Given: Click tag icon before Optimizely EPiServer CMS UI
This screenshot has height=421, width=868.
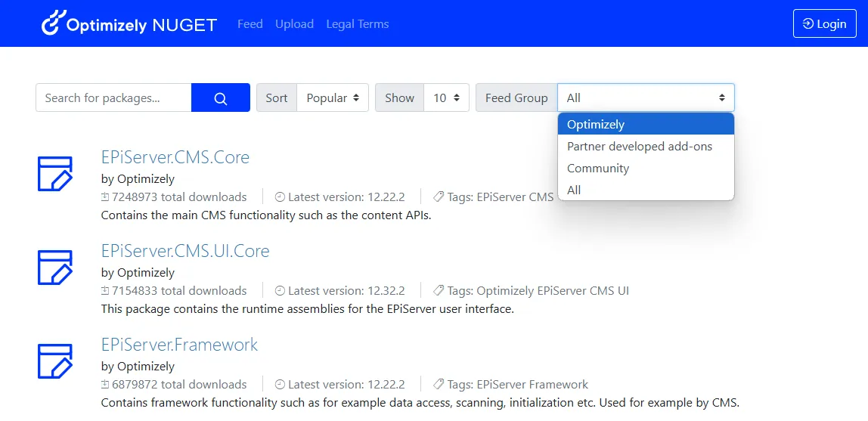Looking at the screenshot, I should (439, 290).
